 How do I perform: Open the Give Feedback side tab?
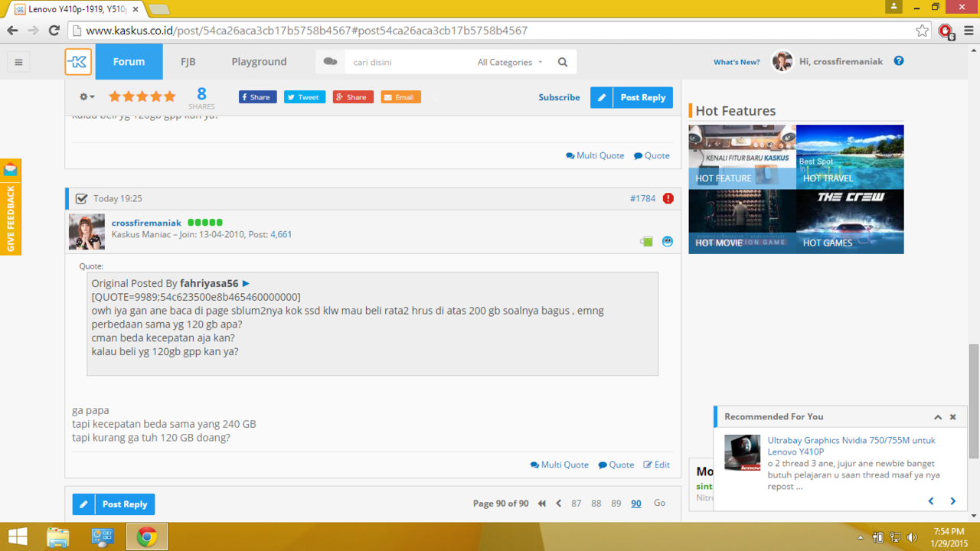click(11, 207)
